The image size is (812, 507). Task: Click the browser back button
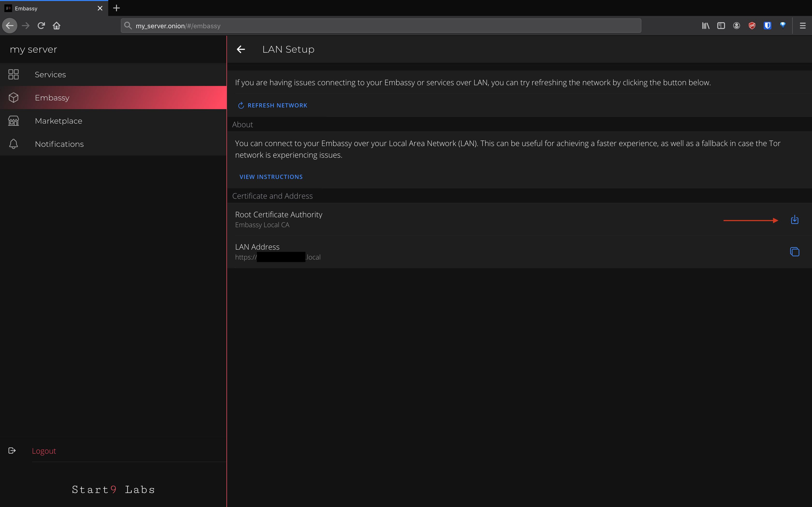[10, 26]
